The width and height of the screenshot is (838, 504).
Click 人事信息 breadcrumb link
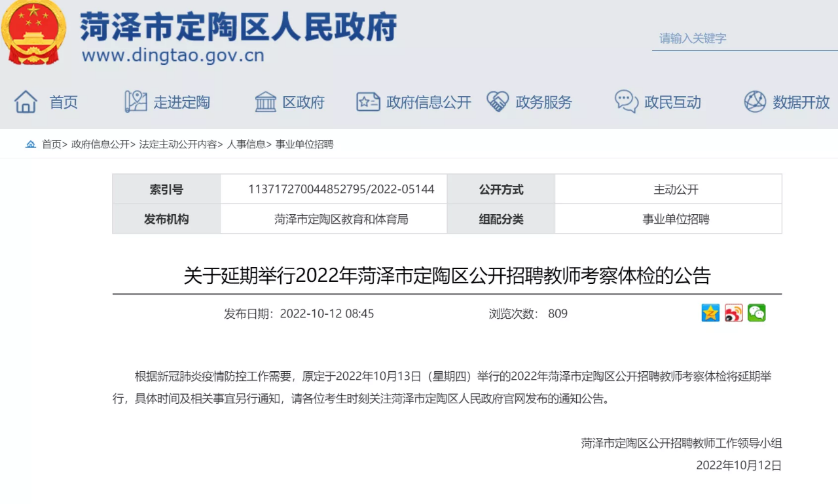tap(246, 145)
